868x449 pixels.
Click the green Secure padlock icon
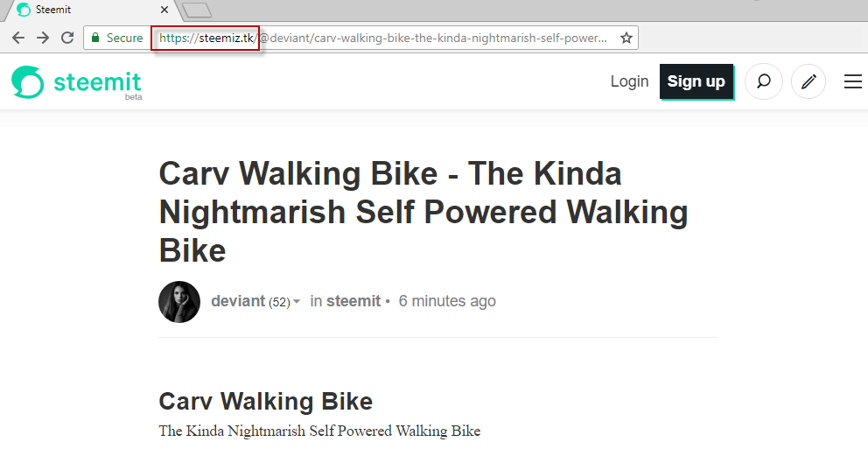[95, 38]
